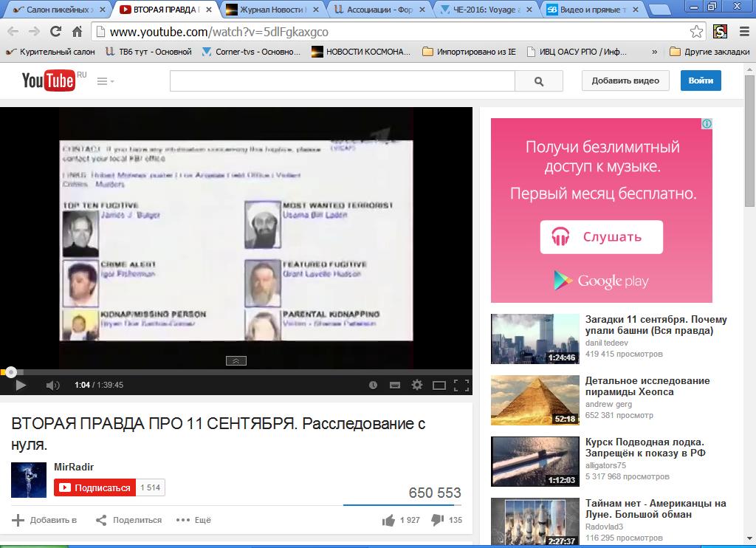Open 'ИВЦ ОАСУ РПО' bookmark
Screen dimensions: 756x548
coord(577,52)
